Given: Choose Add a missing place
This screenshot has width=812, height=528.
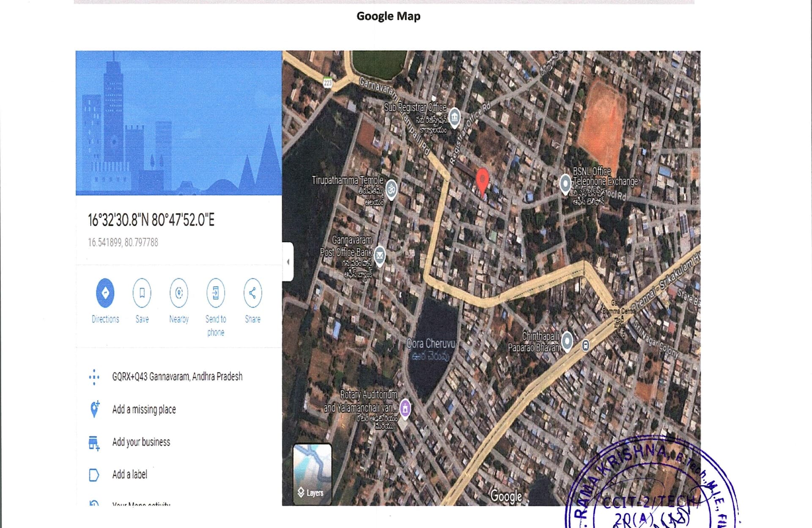Looking at the screenshot, I should coord(144,409).
